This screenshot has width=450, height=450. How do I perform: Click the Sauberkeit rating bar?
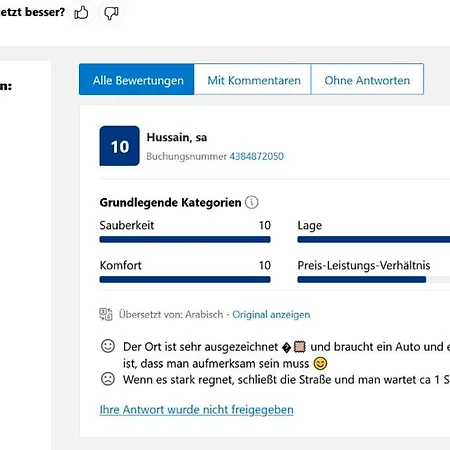(x=185, y=239)
